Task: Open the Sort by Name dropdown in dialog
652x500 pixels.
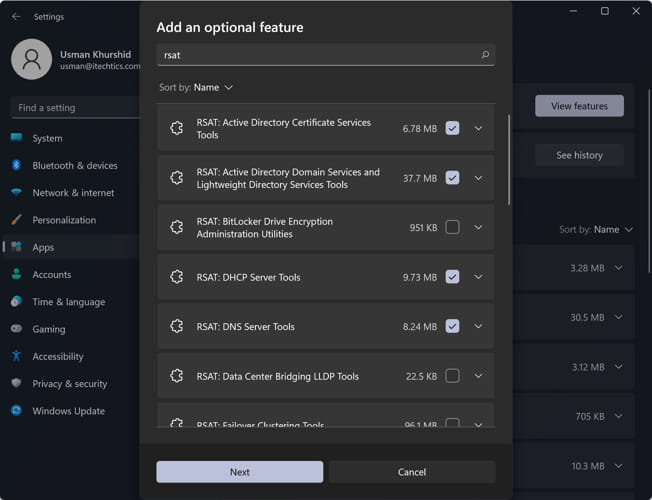Action: point(196,87)
